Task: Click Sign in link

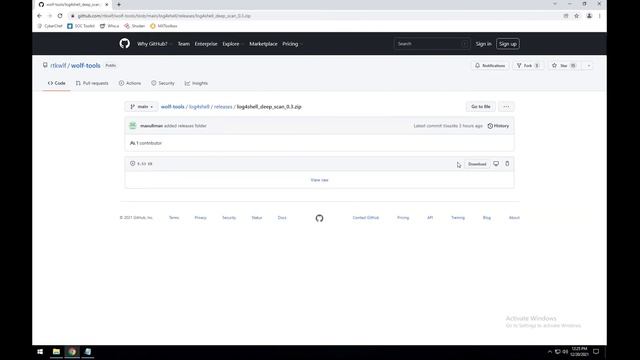Action: (483, 44)
